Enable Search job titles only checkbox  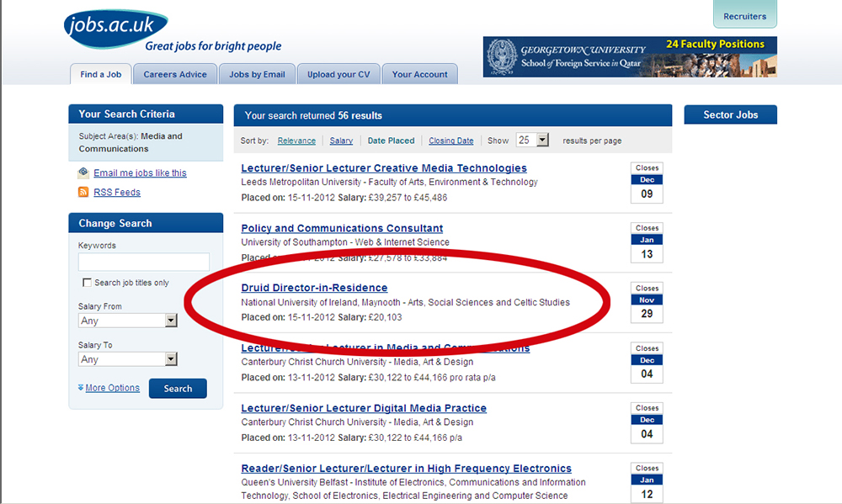pyautogui.click(x=87, y=283)
